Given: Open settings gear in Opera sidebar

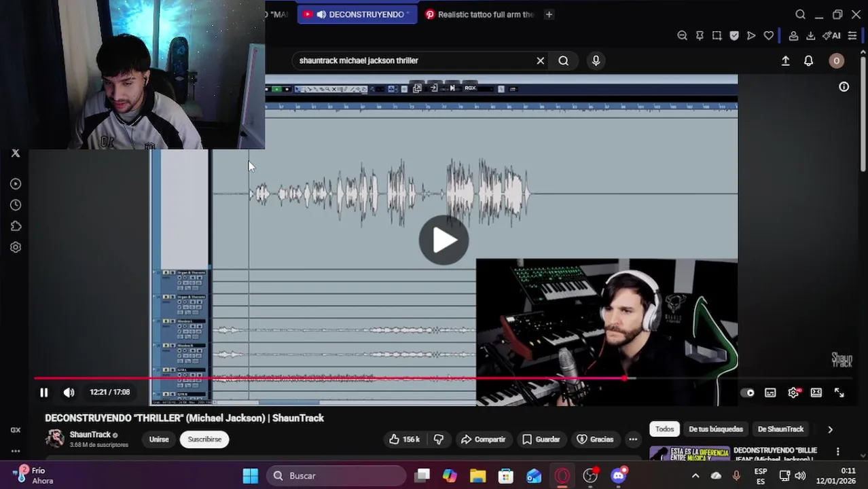Looking at the screenshot, I should point(16,247).
